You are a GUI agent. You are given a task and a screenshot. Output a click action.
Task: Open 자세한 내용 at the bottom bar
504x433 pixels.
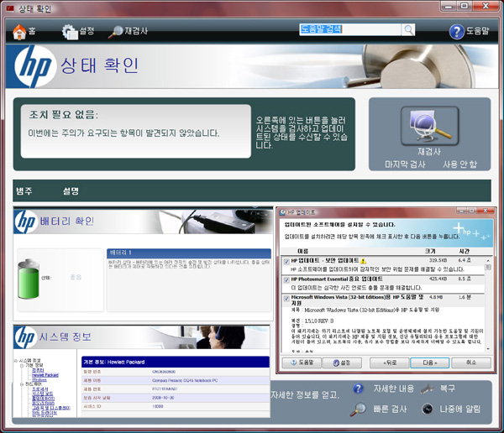tap(384, 389)
